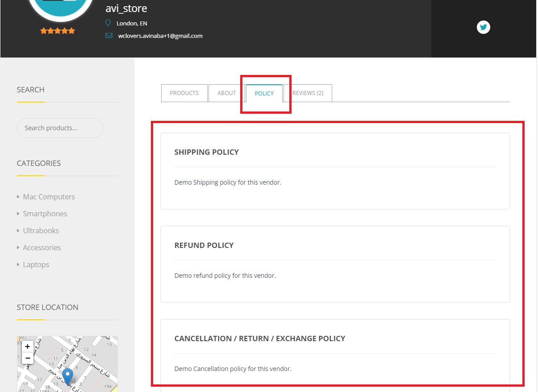Click the avi_store name heading
Image resolution: width=538 pixels, height=392 pixels.
click(x=126, y=8)
